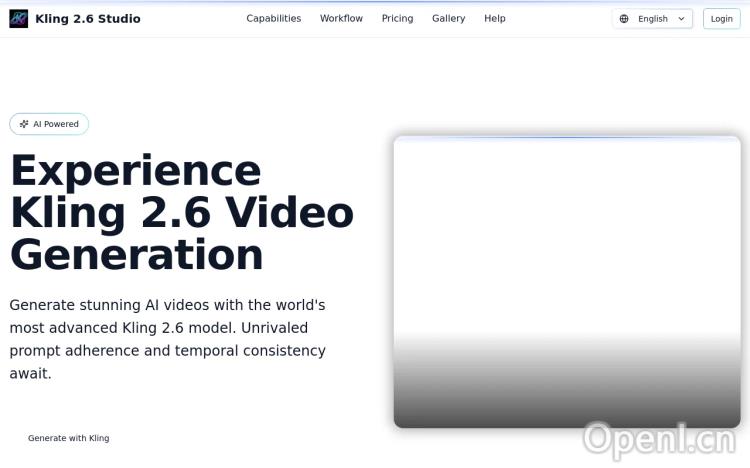The width and height of the screenshot is (750, 468).
Task: Click the Kling logo icon in the header
Action: pyautogui.click(x=19, y=19)
